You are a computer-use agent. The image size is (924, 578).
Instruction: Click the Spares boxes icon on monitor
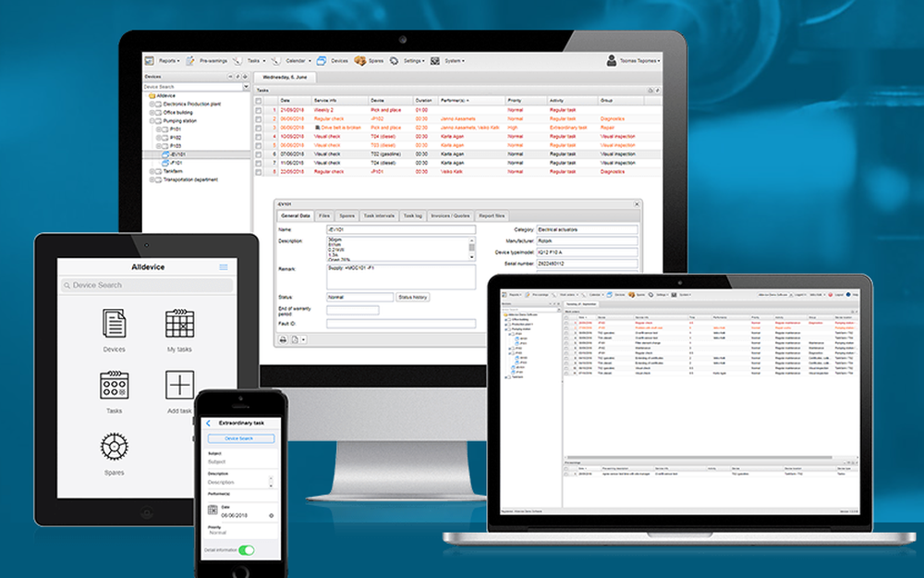[360, 61]
